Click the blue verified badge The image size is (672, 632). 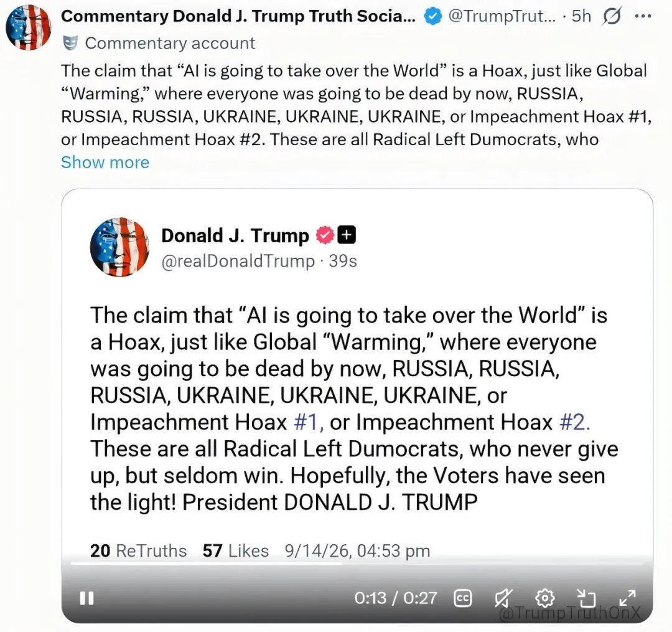[x=433, y=17]
